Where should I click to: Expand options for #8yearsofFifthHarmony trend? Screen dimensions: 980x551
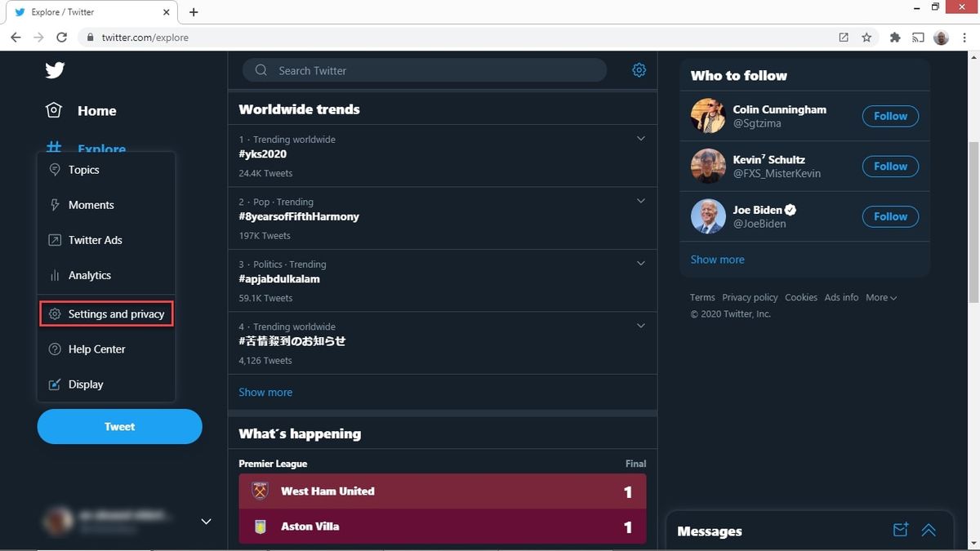click(x=641, y=200)
